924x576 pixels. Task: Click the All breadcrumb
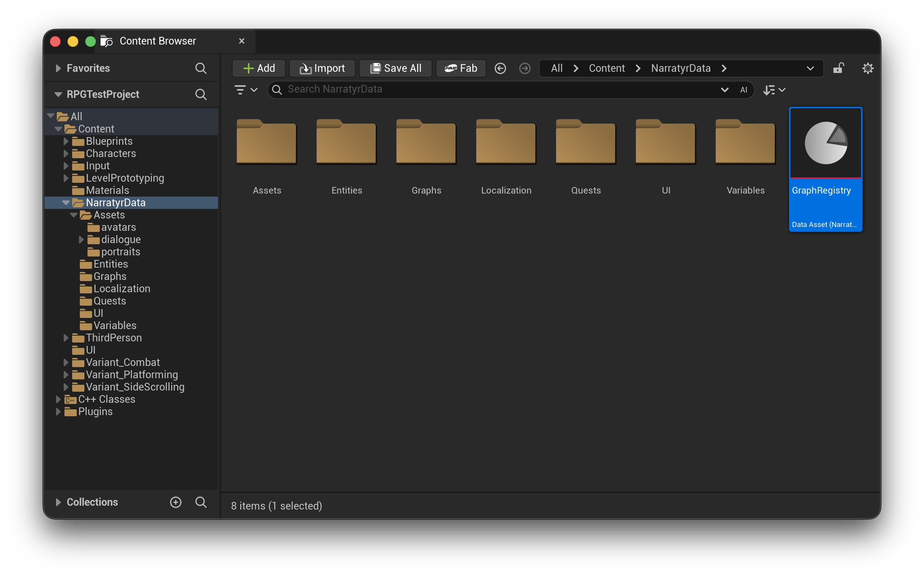click(556, 68)
